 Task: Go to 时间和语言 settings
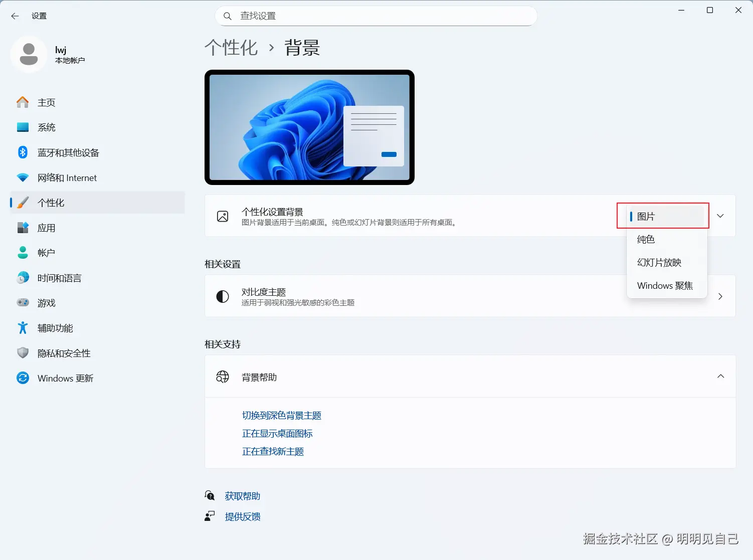[98, 278]
